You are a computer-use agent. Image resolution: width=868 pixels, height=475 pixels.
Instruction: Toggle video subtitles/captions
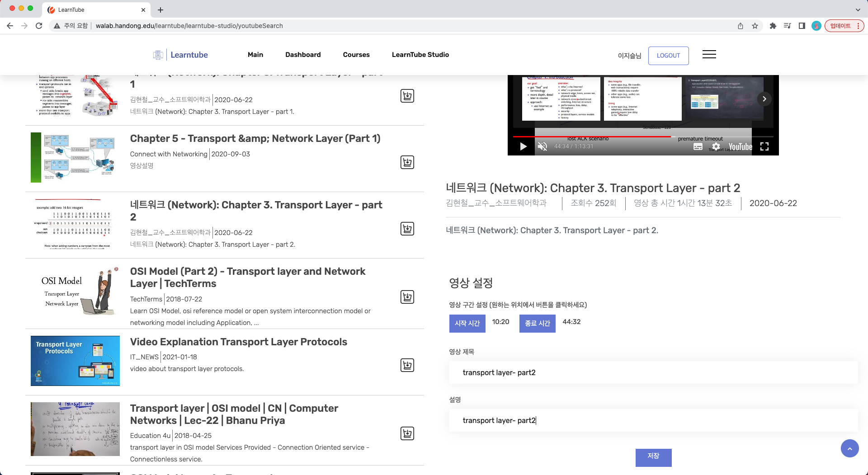(698, 146)
